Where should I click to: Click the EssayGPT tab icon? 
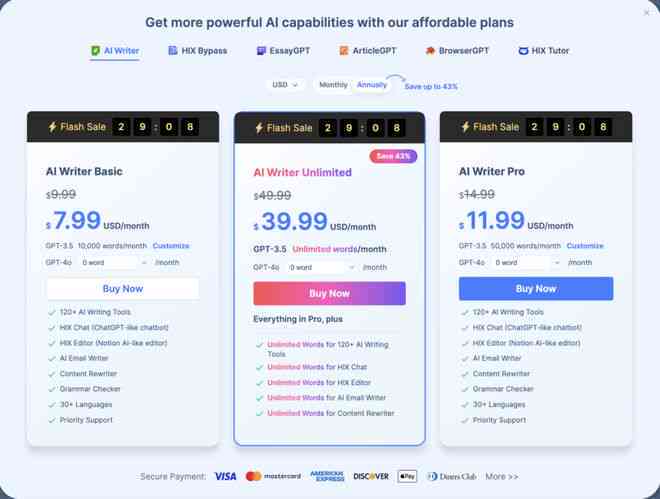click(262, 51)
